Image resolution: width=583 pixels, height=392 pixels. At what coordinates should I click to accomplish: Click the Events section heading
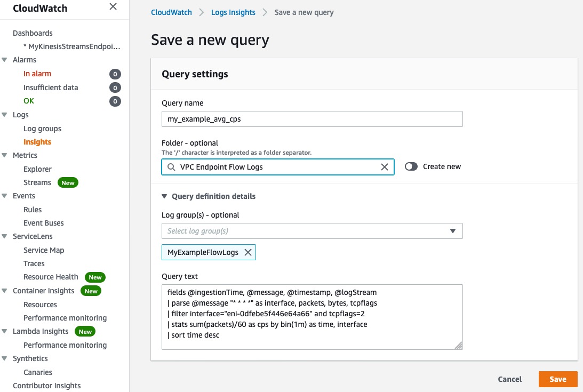pyautogui.click(x=24, y=196)
